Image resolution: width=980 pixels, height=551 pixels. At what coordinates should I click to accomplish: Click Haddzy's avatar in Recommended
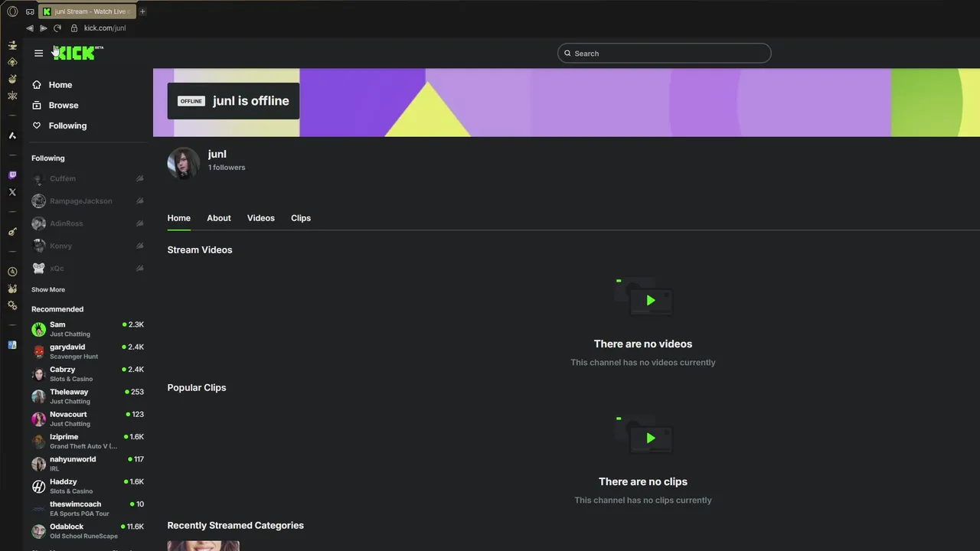click(39, 486)
